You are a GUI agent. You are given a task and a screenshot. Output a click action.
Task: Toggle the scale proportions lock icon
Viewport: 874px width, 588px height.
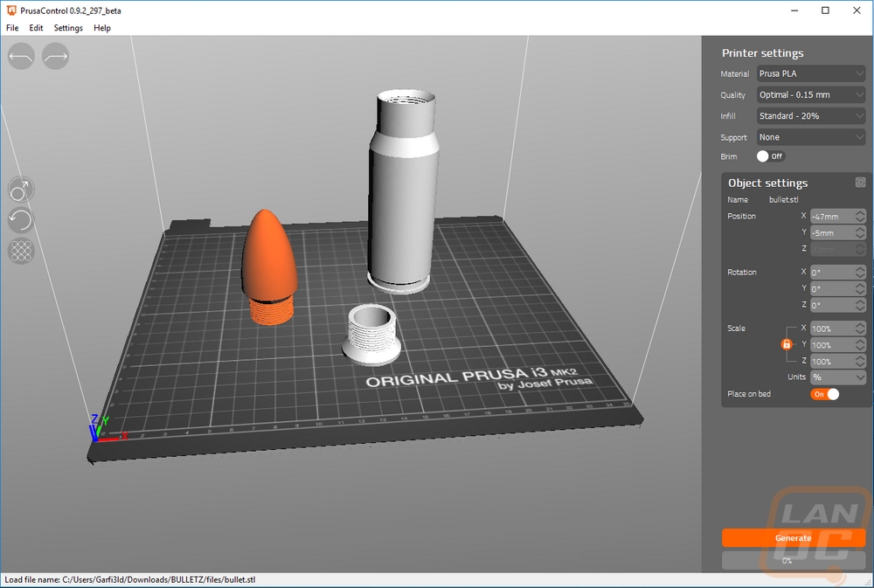tap(787, 344)
